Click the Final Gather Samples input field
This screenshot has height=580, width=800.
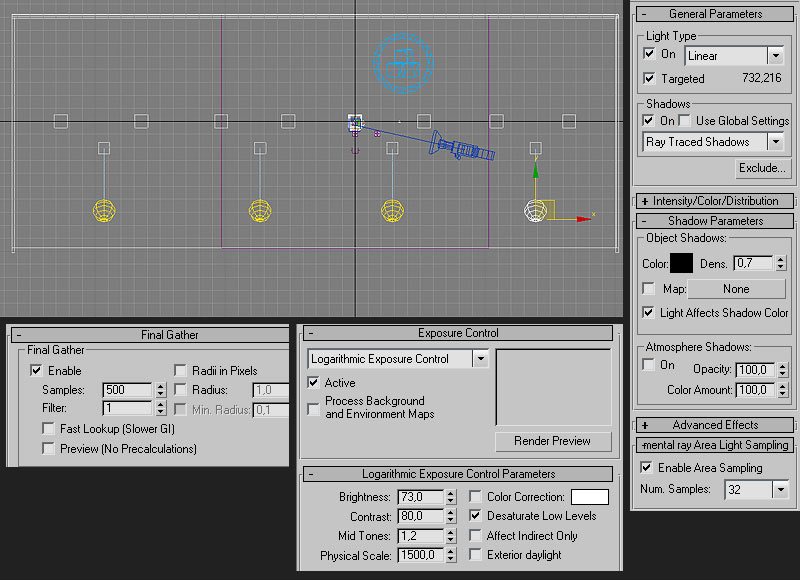click(127, 389)
